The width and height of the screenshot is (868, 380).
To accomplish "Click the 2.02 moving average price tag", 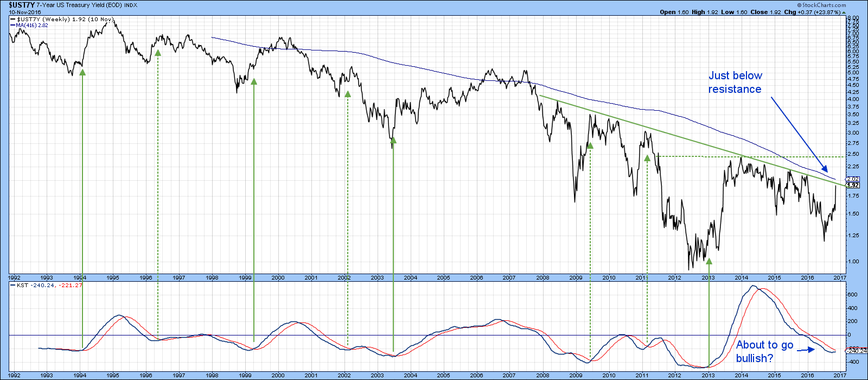I will 853,179.
